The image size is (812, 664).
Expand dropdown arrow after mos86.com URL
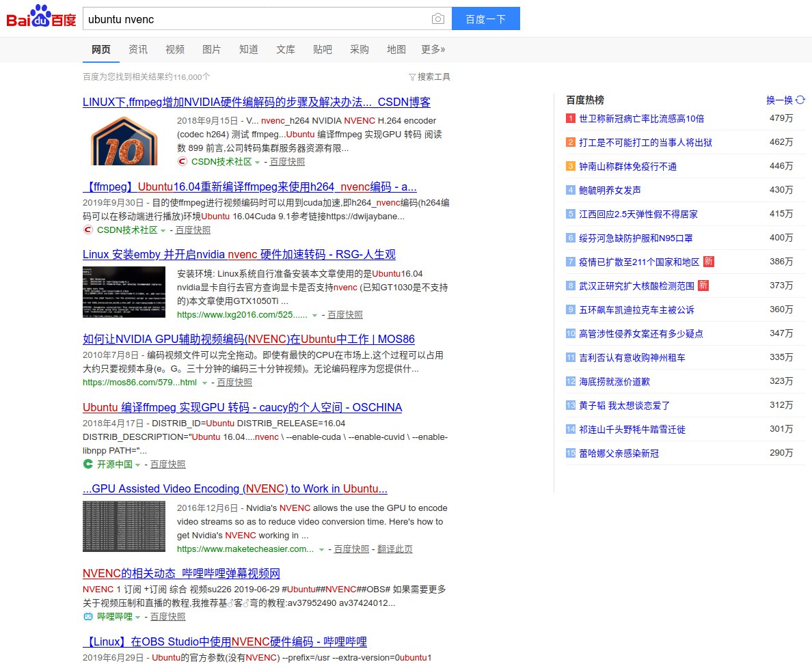[x=204, y=383]
